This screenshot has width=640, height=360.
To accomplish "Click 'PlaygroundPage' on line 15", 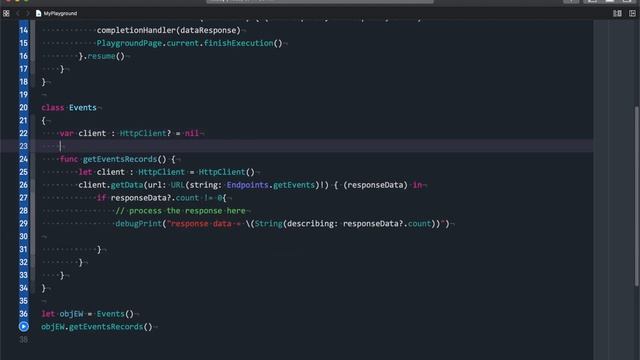I will [x=129, y=43].
